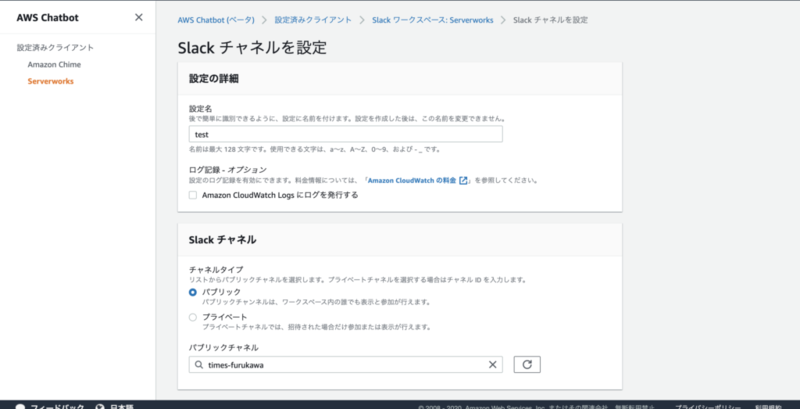Image resolution: width=800 pixels, height=409 pixels.
Task: Go to AWS Chatbot (ベータ) breadcrumb
Action: coord(216,20)
